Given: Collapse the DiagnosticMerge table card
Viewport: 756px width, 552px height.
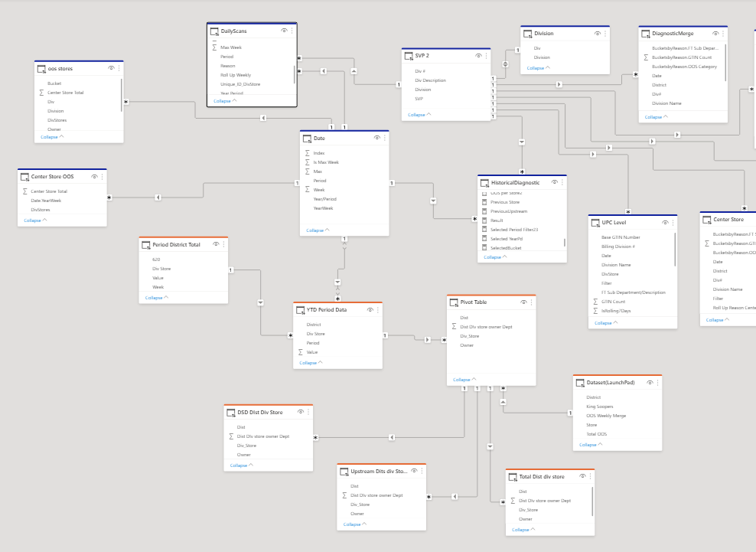Looking at the screenshot, I should (657, 117).
